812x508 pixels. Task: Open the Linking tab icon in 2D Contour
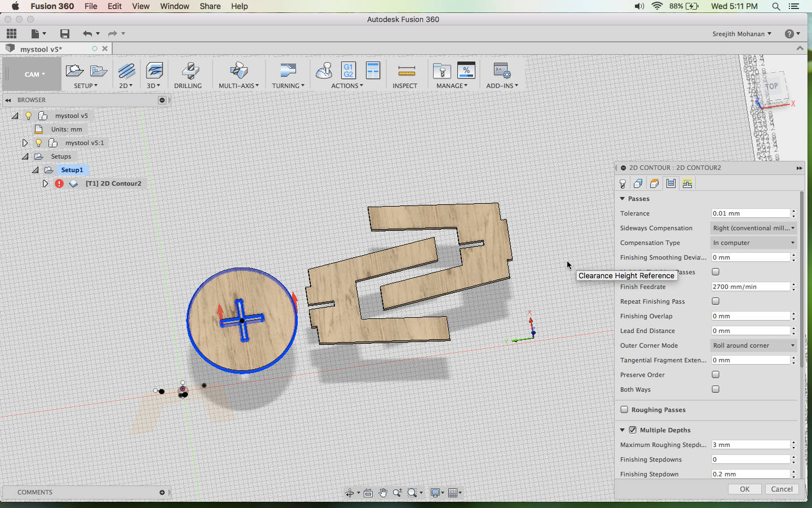687,183
